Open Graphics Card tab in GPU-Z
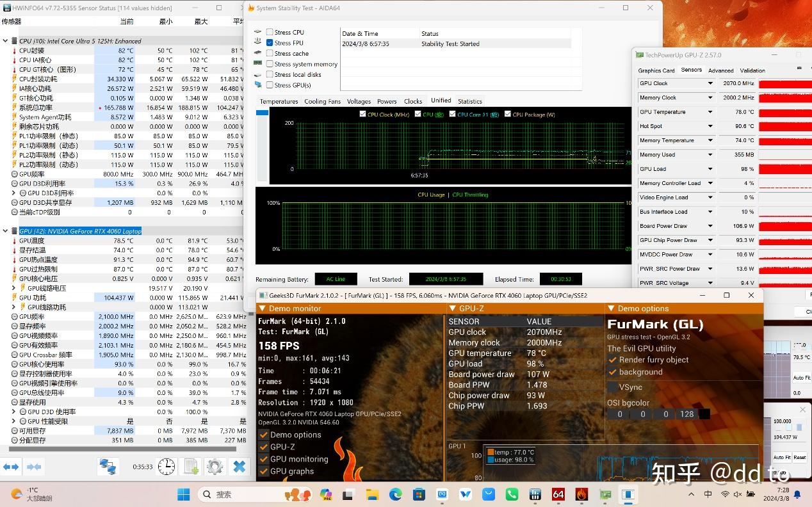The width and height of the screenshot is (812, 507). pos(656,70)
